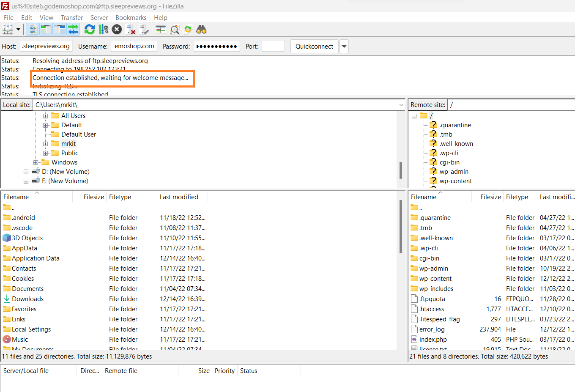Screen dimensions: 575x392
Task: Select the Application Data local folder
Action: (36, 258)
